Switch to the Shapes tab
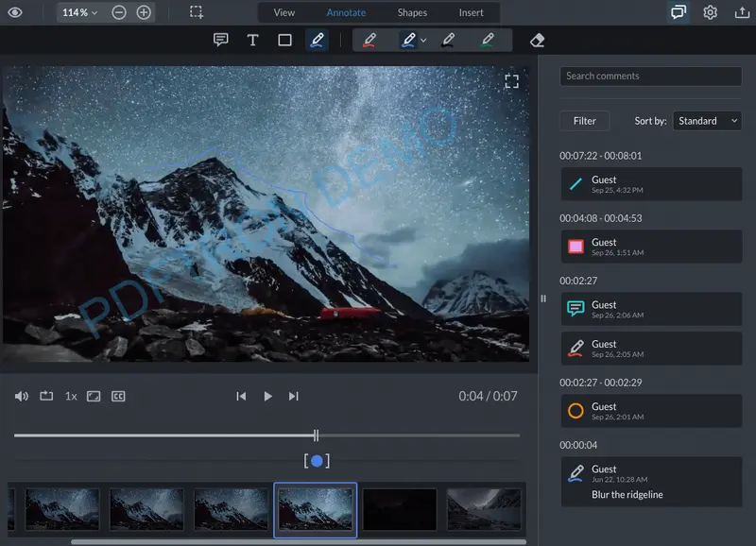Image resolution: width=756 pixels, height=546 pixels. (412, 12)
